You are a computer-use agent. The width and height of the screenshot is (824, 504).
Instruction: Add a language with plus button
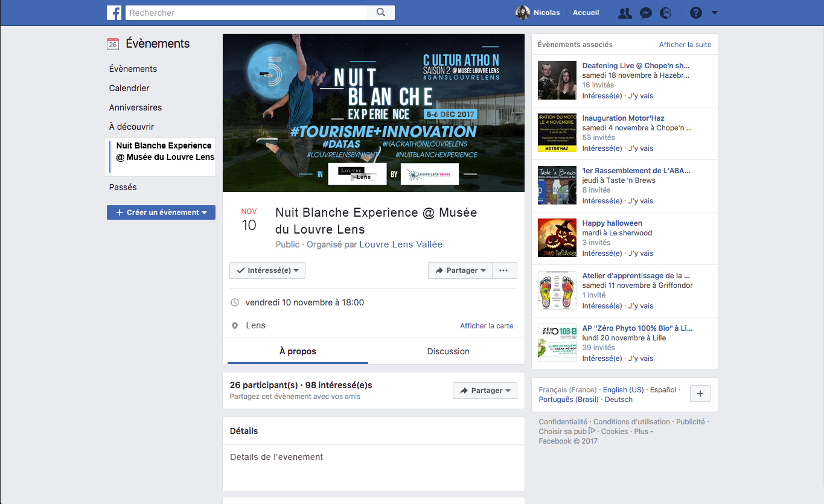[x=700, y=394]
